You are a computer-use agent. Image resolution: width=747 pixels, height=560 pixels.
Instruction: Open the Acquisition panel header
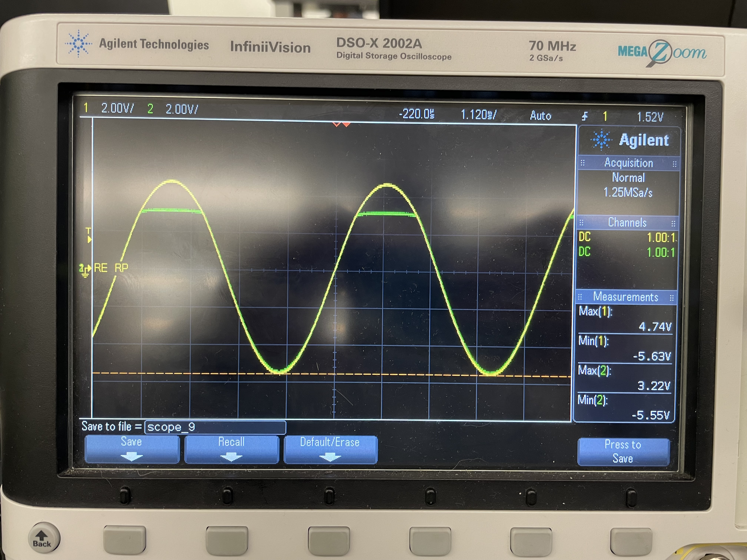click(628, 163)
